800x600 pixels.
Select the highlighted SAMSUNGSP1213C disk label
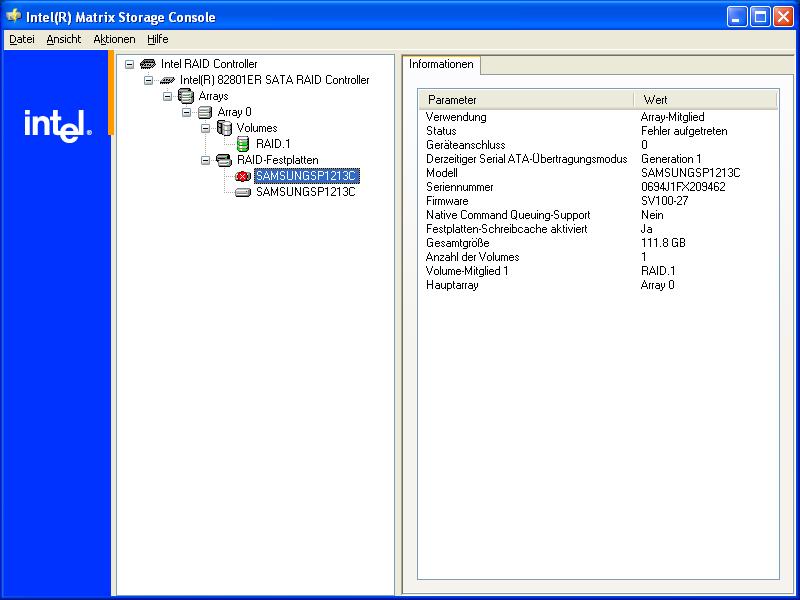pyautogui.click(x=307, y=176)
